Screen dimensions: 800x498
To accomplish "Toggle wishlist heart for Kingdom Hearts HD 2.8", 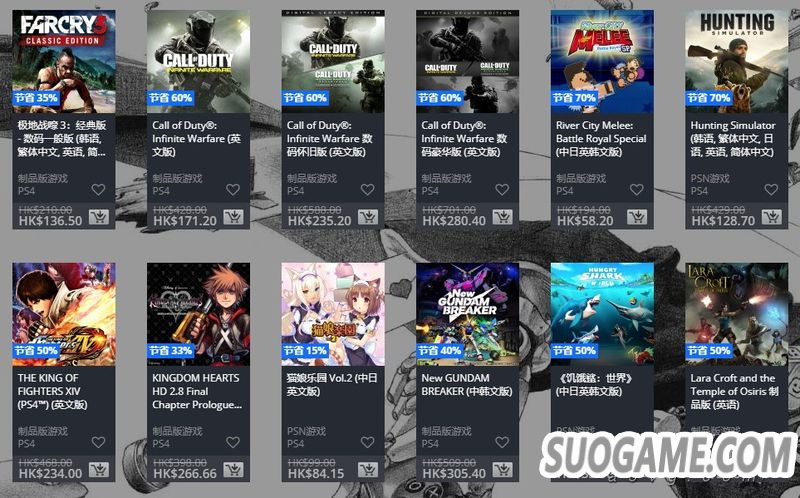I will [x=233, y=442].
